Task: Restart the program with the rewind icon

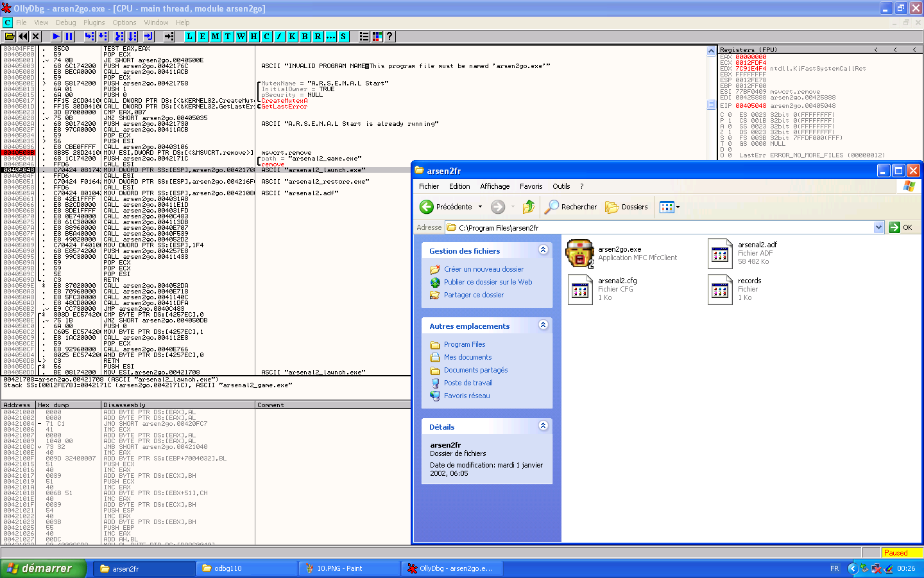Action: 23,37
